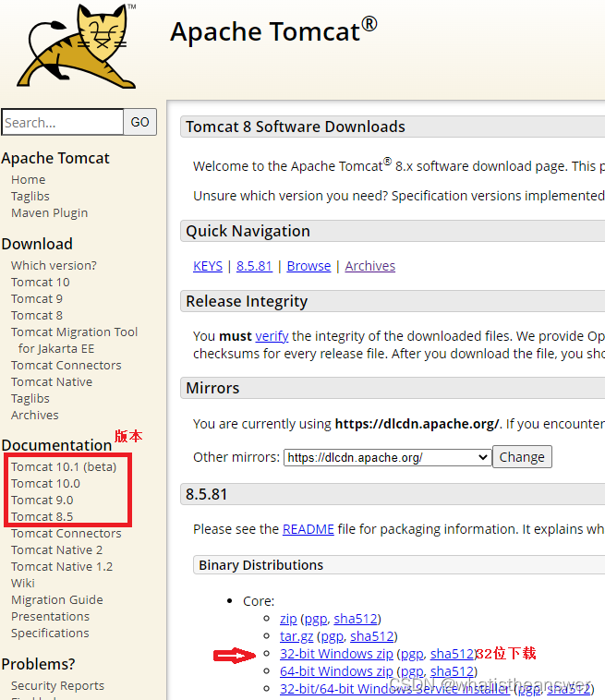Open Tomcat 10.0 documentation
605x700 pixels.
point(45,484)
